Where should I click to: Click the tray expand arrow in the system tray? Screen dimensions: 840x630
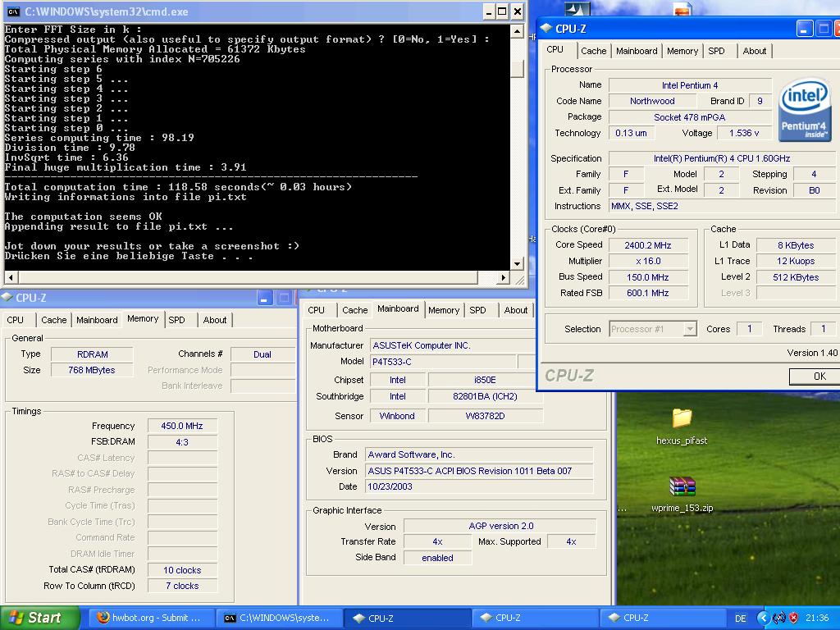[763, 618]
